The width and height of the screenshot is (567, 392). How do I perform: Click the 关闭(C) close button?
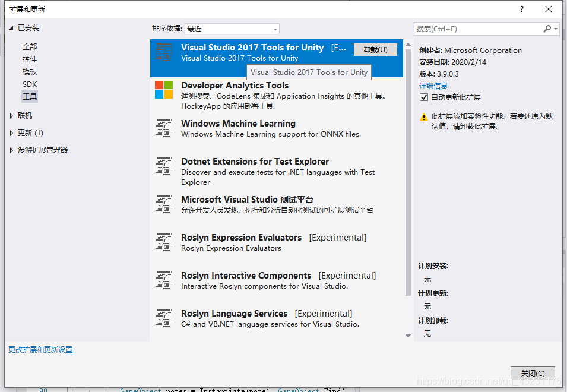pyautogui.click(x=533, y=373)
